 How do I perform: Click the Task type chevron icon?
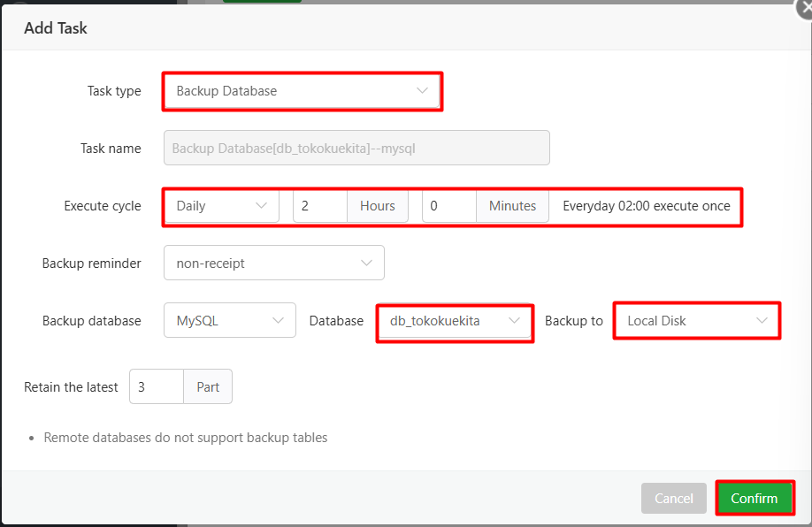[422, 91]
